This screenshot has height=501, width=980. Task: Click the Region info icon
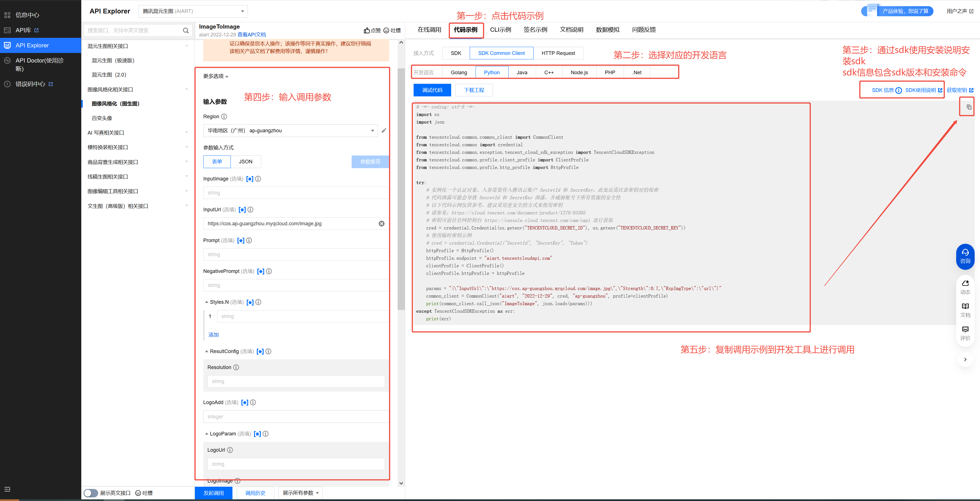224,117
